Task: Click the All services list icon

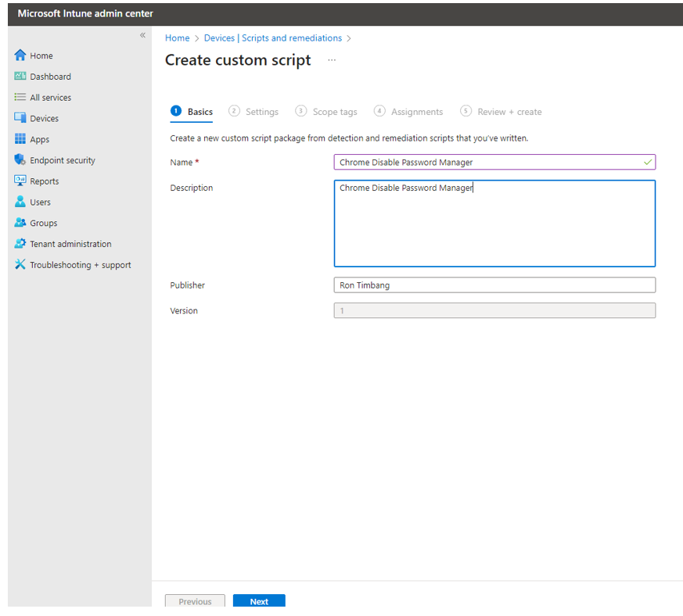Action: [20, 97]
